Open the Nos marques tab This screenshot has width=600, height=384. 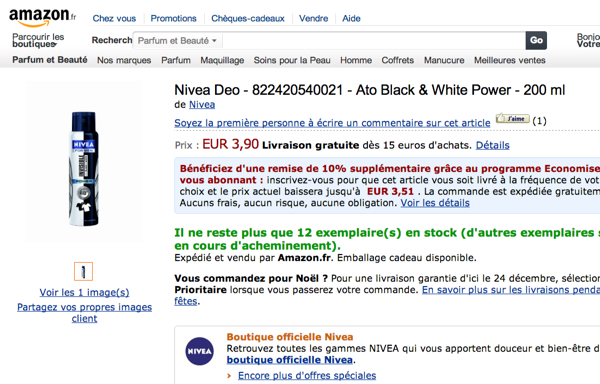coord(124,60)
